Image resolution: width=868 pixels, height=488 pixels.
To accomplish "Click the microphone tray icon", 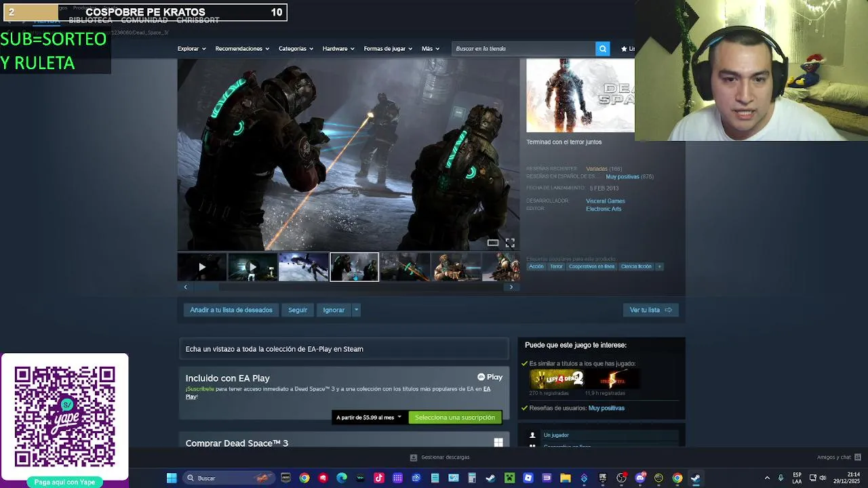I will point(781,478).
